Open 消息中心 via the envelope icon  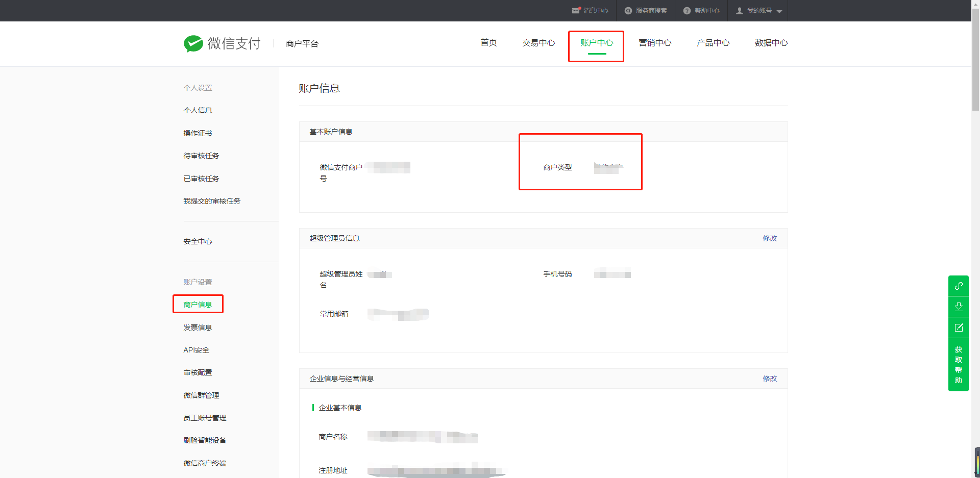[576, 10]
